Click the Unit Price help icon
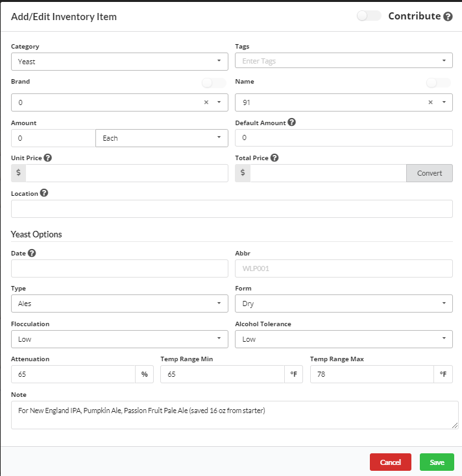The image size is (462, 476). tap(47, 158)
